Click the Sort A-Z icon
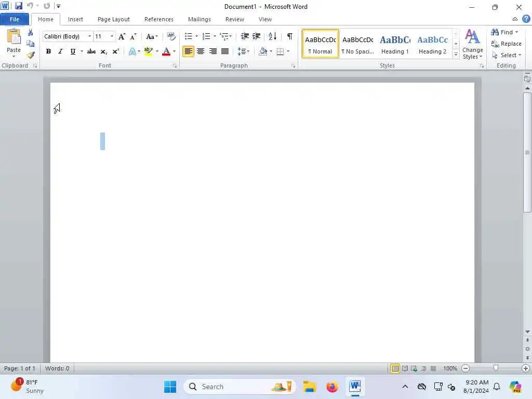The image size is (532, 399). pos(272,36)
